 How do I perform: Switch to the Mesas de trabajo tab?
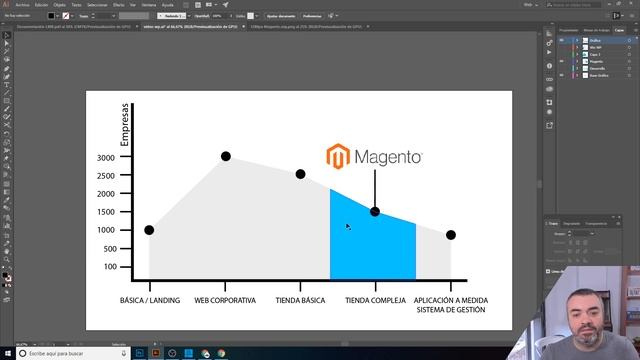point(596,30)
